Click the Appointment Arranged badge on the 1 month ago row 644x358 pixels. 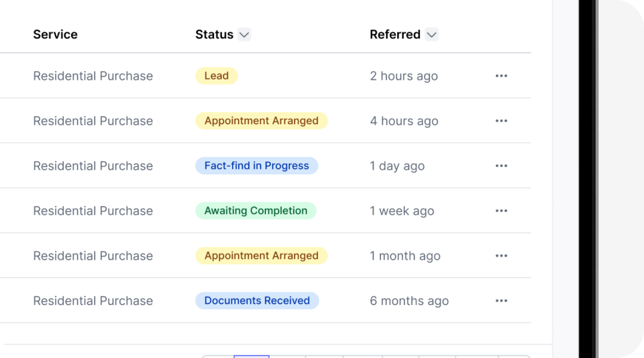point(261,255)
